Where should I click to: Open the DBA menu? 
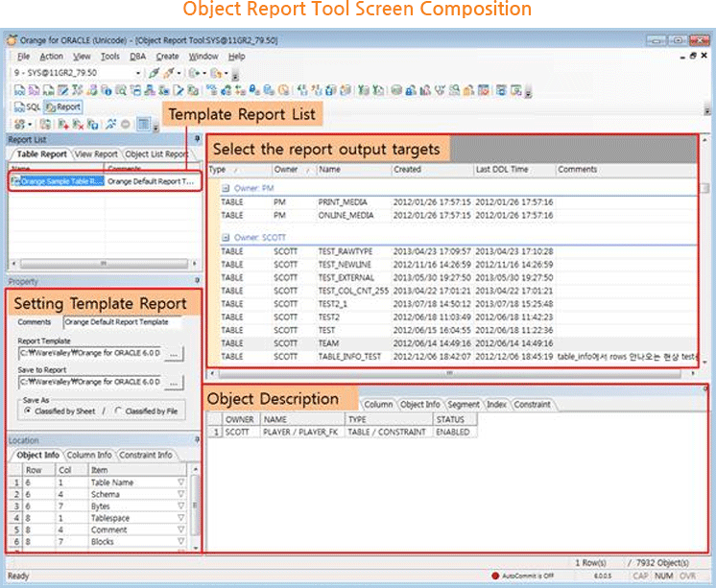137,57
